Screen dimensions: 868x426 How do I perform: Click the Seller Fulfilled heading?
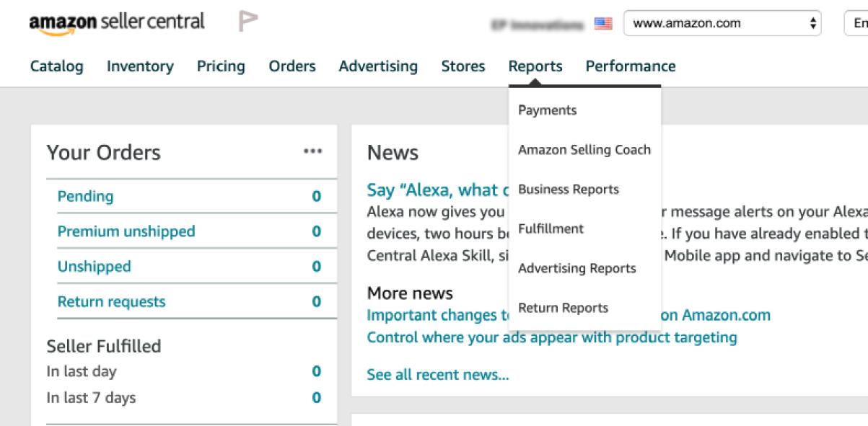tap(104, 346)
